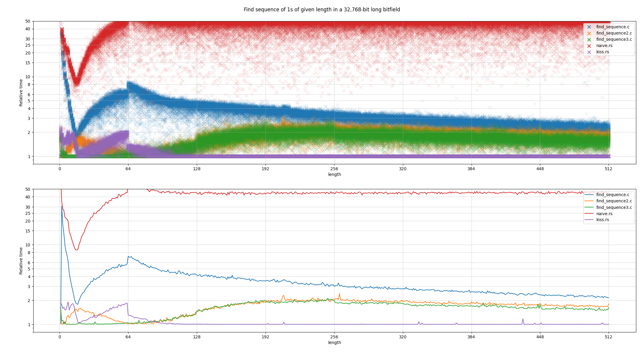Click the 'length' x-axis label of the scatter plot

pos(334,174)
